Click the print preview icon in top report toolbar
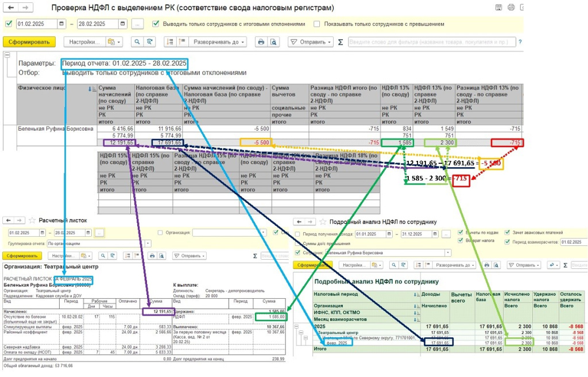Screen dimensions: 588x377 click(x=273, y=42)
